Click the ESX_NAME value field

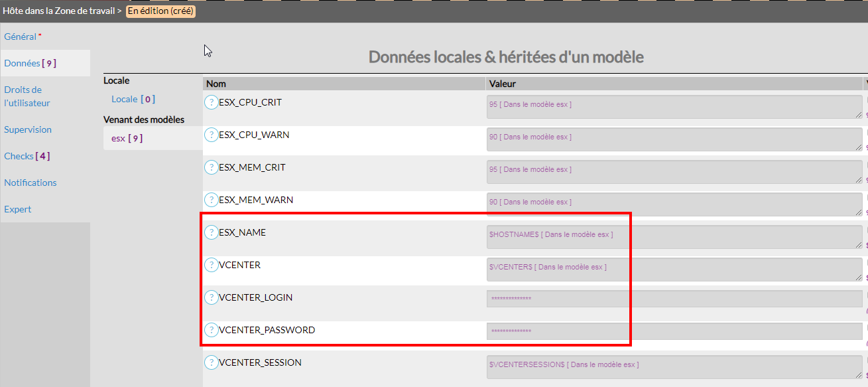point(674,237)
